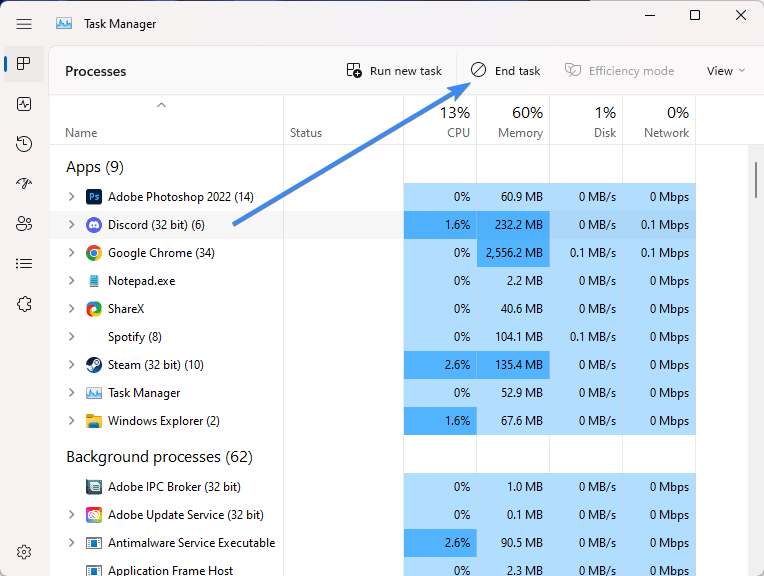Screen dimensions: 764x576
Task: Open the Users page in sidebar
Action: pyautogui.click(x=24, y=224)
